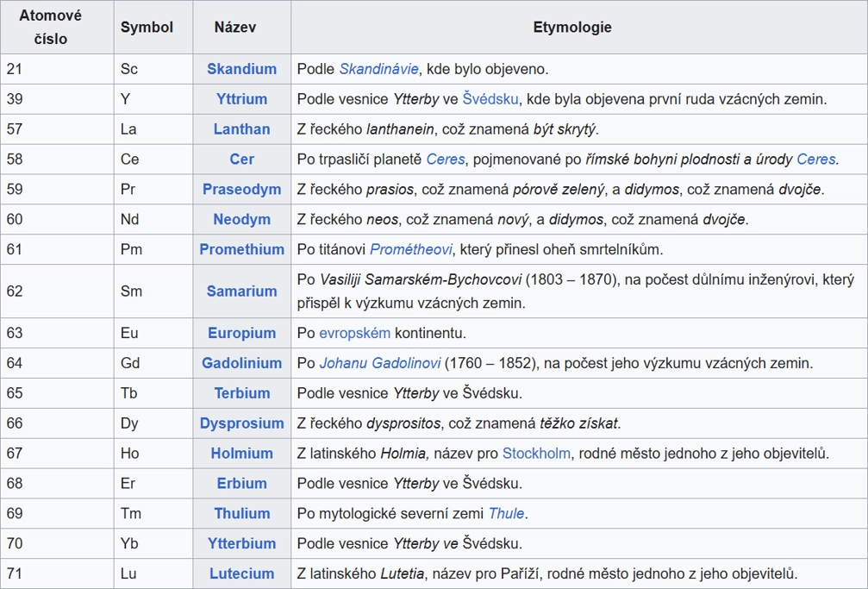The height and width of the screenshot is (589, 868).
Task: Select the atomic number cell '64'
Action: tap(57, 362)
